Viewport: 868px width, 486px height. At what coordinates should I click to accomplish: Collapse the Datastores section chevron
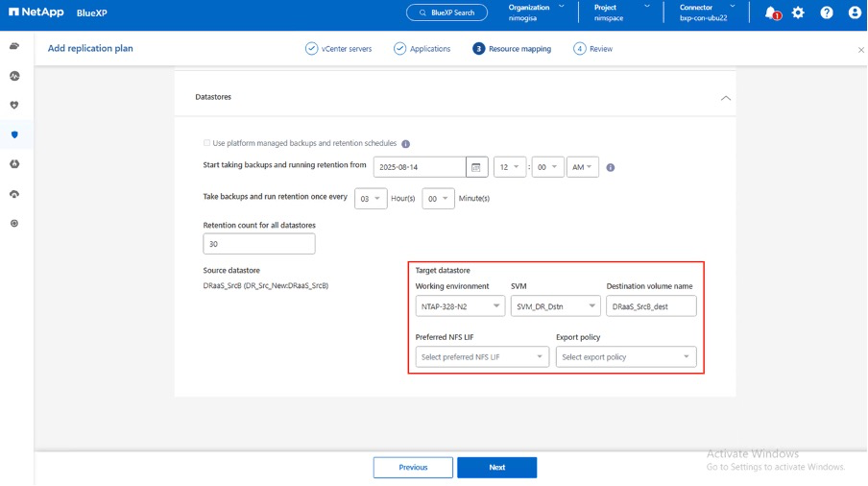point(725,98)
